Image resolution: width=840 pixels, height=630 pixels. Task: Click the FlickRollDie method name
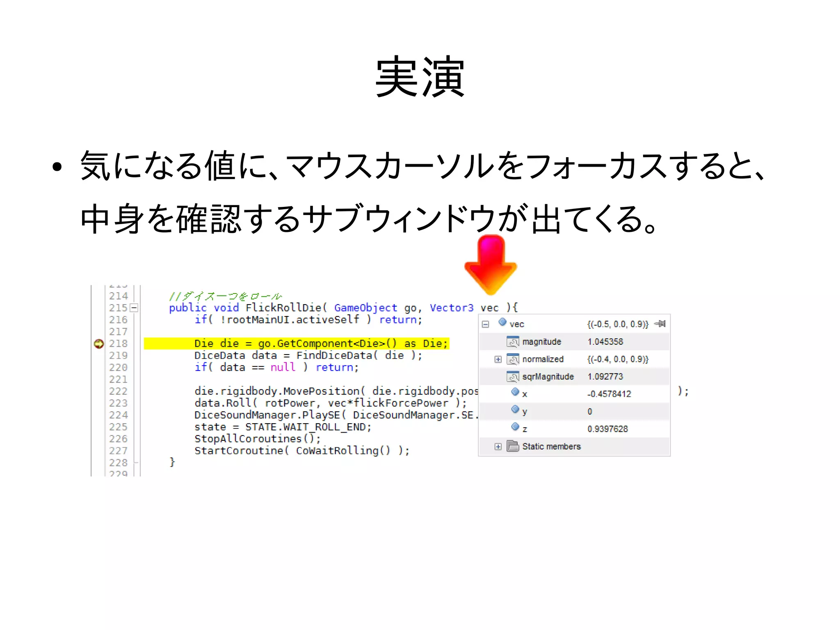pyautogui.click(x=283, y=307)
